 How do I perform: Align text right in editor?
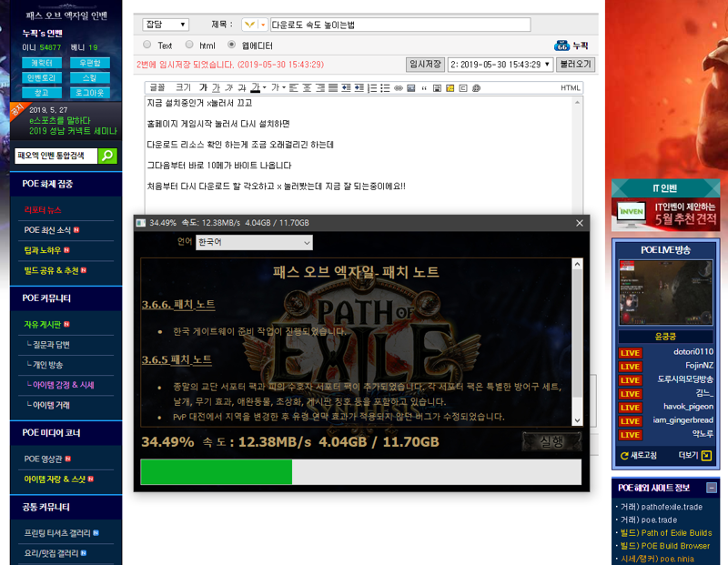pos(320,87)
